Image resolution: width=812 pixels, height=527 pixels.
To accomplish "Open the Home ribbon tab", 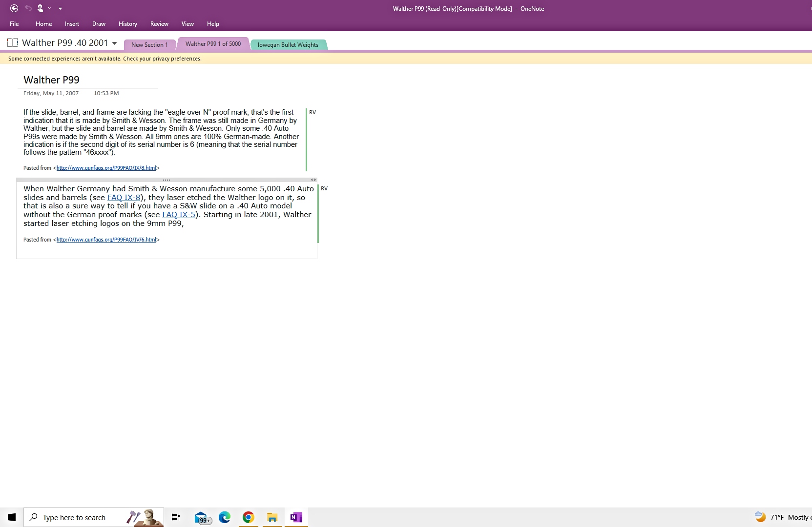I will pyautogui.click(x=43, y=24).
